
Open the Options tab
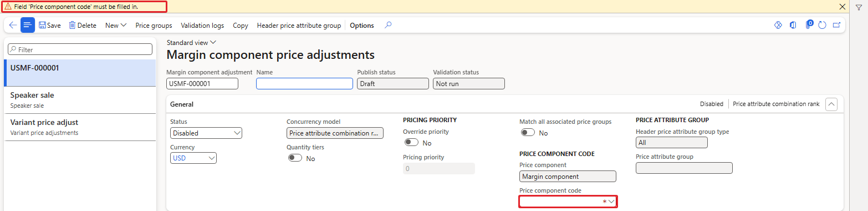pyautogui.click(x=362, y=25)
